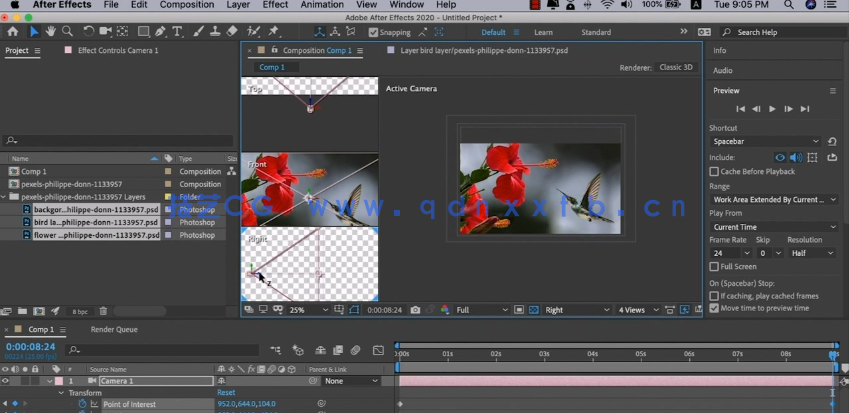
Task: Hide Camera 1 layer with eye toggle
Action: 5,381
